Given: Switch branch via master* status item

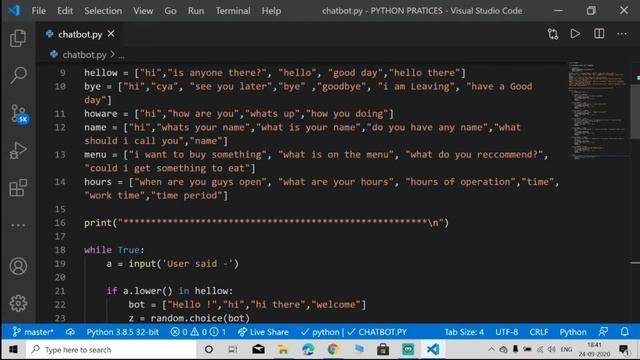Looking at the screenshot, I should pyautogui.click(x=33, y=332).
